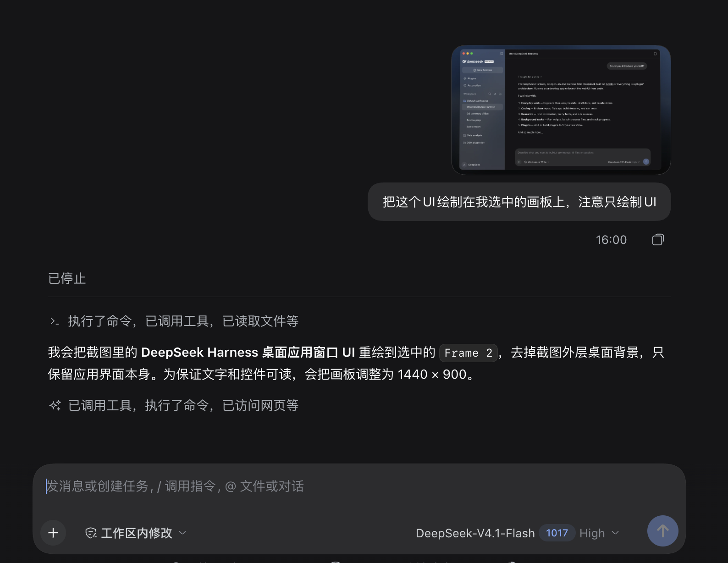Click the bold 'DeepSeek Harness 桌面应用窗口 UI' text
728x563 pixels.
(248, 352)
